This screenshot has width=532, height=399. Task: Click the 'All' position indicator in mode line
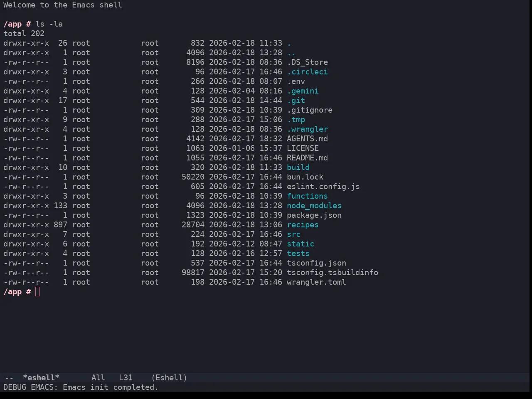[98, 378]
